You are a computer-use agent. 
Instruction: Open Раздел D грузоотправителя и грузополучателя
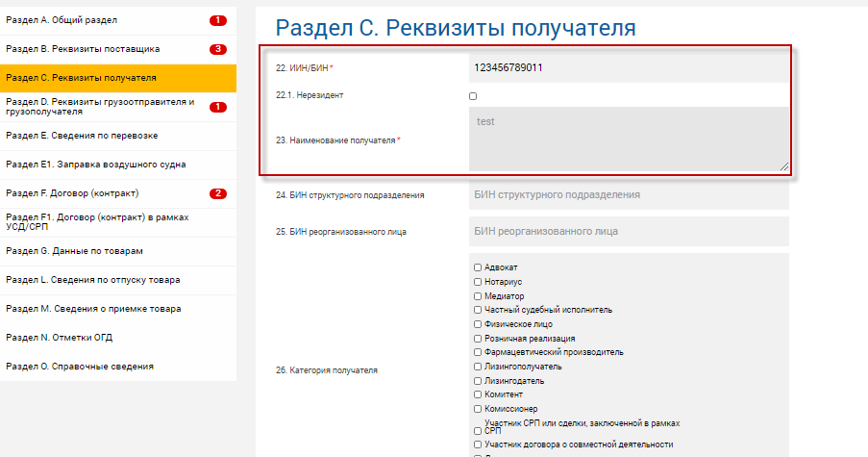[100, 107]
